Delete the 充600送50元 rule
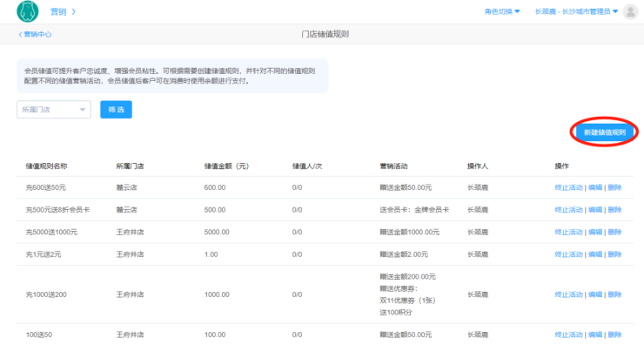Viewport: 644px width, 345px height. 614,187
